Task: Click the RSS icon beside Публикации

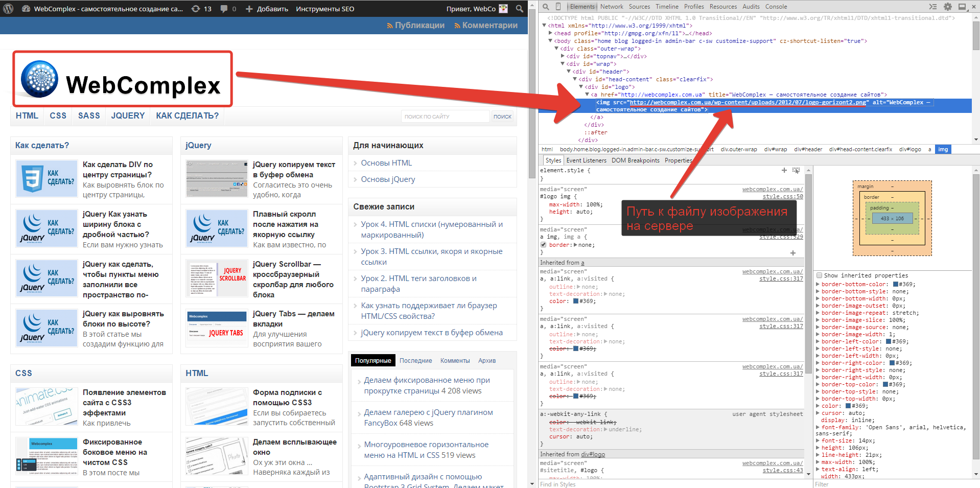Action: click(x=390, y=26)
